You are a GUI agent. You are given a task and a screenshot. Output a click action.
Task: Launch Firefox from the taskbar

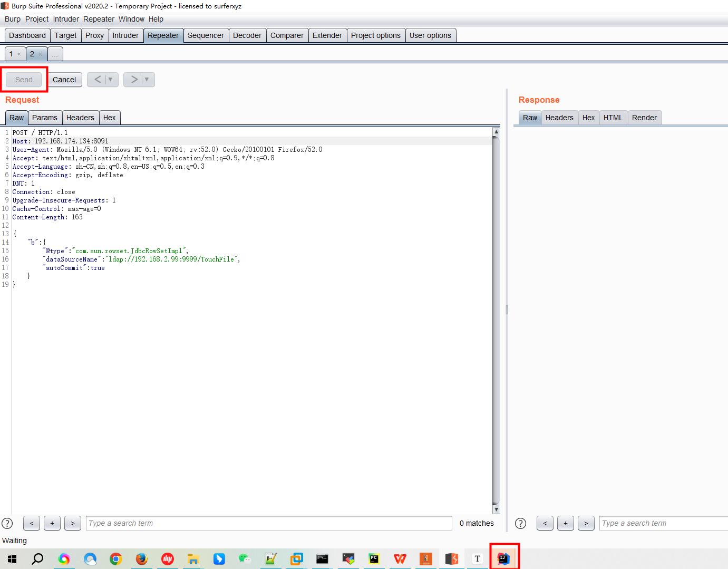(141, 559)
